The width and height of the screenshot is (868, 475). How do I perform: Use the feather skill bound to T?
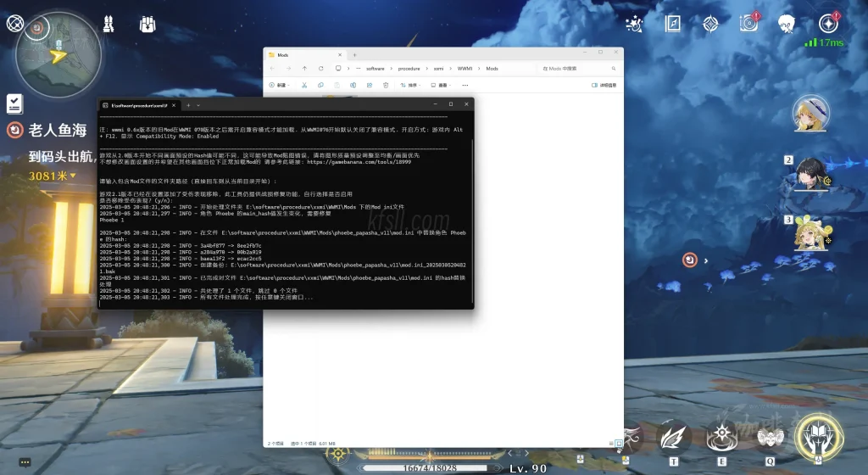pyautogui.click(x=673, y=439)
